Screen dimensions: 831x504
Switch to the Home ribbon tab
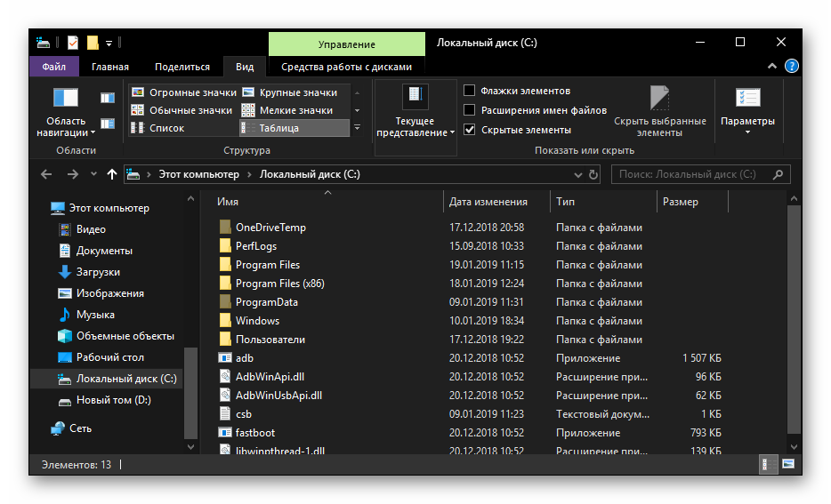pyautogui.click(x=109, y=67)
